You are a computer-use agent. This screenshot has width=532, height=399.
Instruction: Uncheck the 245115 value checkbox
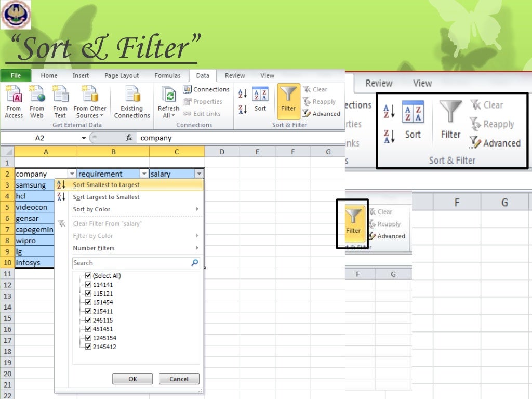click(x=88, y=320)
